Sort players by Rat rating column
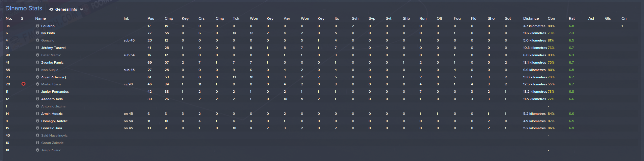 point(572,18)
